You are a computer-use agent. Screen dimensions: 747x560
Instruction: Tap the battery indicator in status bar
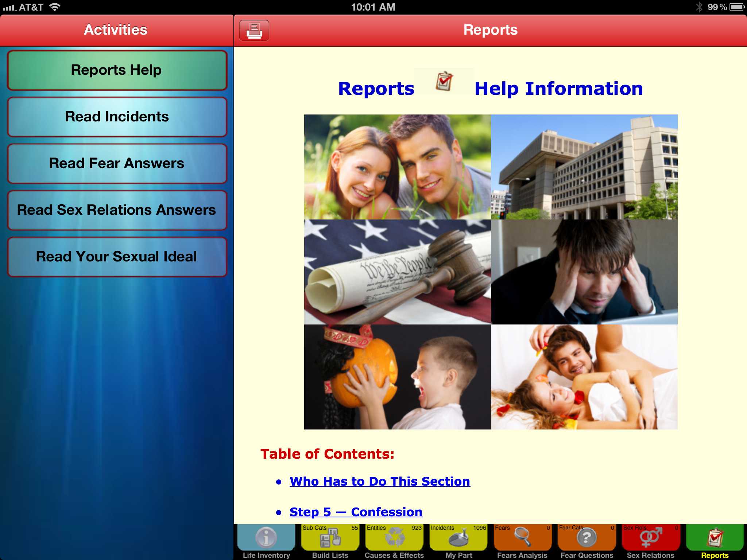click(737, 7)
